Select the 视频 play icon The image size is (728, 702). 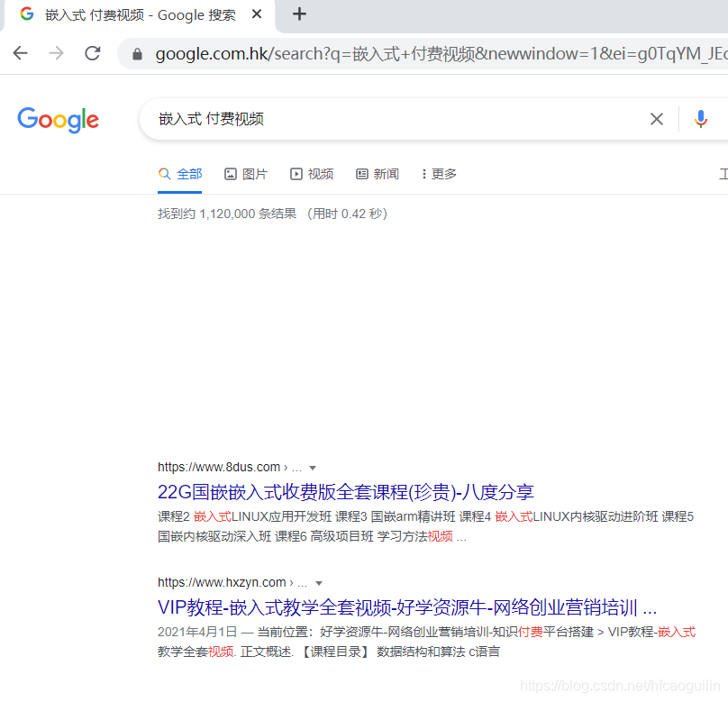[296, 173]
